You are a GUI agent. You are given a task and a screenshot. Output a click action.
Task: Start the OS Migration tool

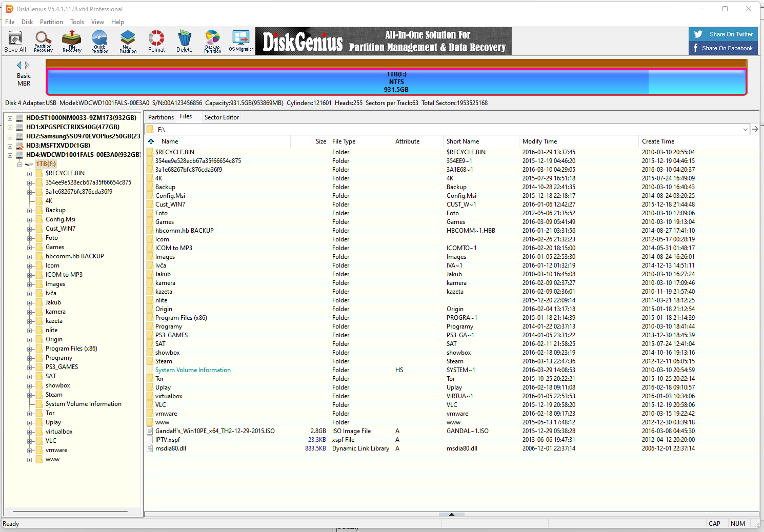(241, 41)
